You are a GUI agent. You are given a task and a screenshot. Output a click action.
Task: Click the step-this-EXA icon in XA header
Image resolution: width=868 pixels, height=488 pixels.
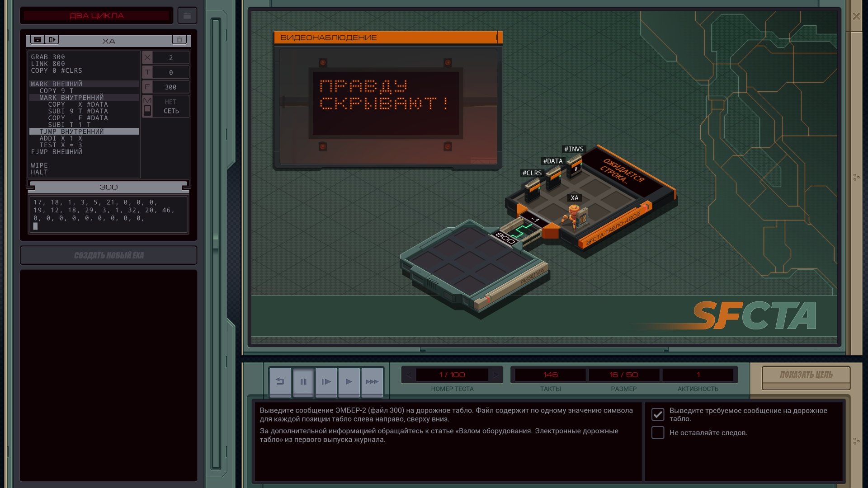(x=52, y=40)
